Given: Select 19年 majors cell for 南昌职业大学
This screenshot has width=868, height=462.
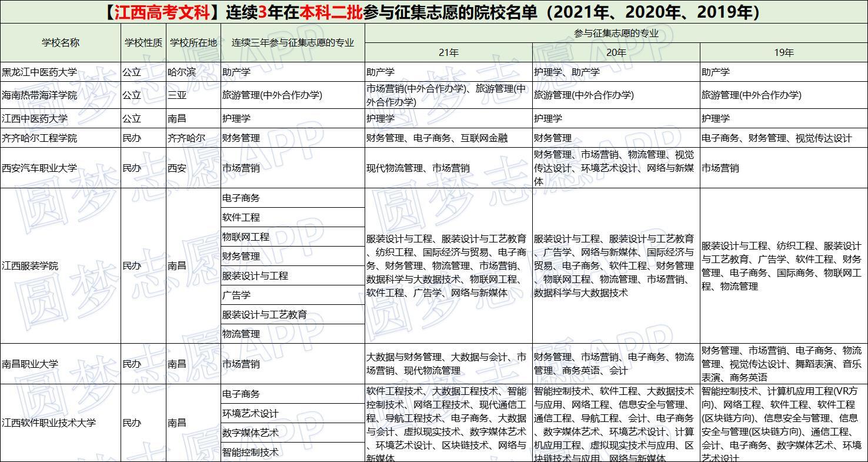Looking at the screenshot, I should (784, 364).
